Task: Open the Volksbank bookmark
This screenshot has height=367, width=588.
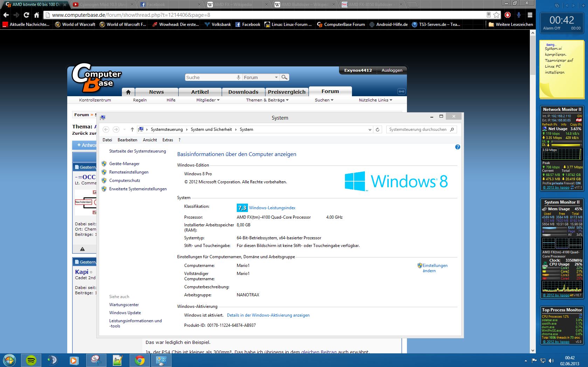Action: tap(217, 24)
